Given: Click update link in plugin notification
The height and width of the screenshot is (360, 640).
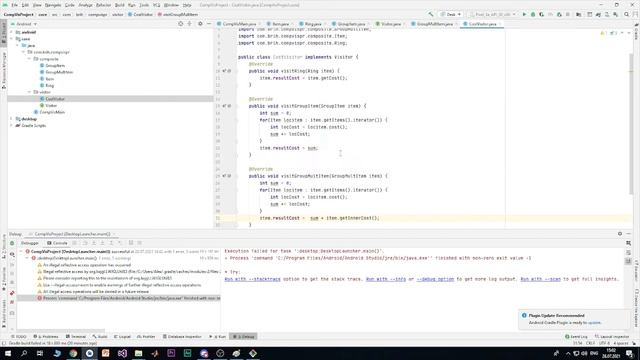Looking at the screenshot, I should tap(594, 323).
